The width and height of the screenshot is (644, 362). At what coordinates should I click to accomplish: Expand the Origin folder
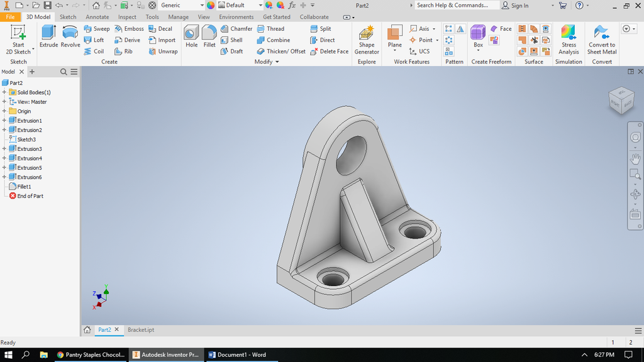4,111
